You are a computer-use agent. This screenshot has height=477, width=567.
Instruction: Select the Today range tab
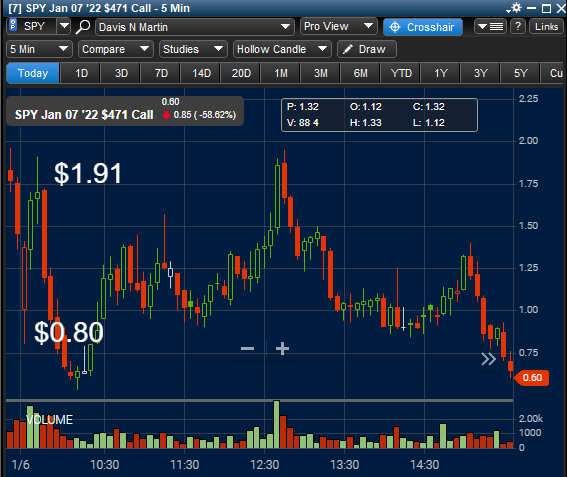point(33,73)
